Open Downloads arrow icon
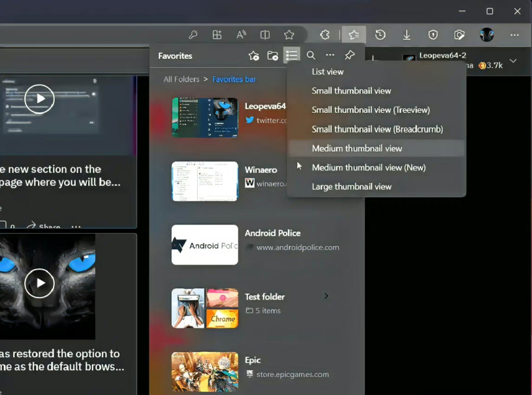 click(407, 35)
